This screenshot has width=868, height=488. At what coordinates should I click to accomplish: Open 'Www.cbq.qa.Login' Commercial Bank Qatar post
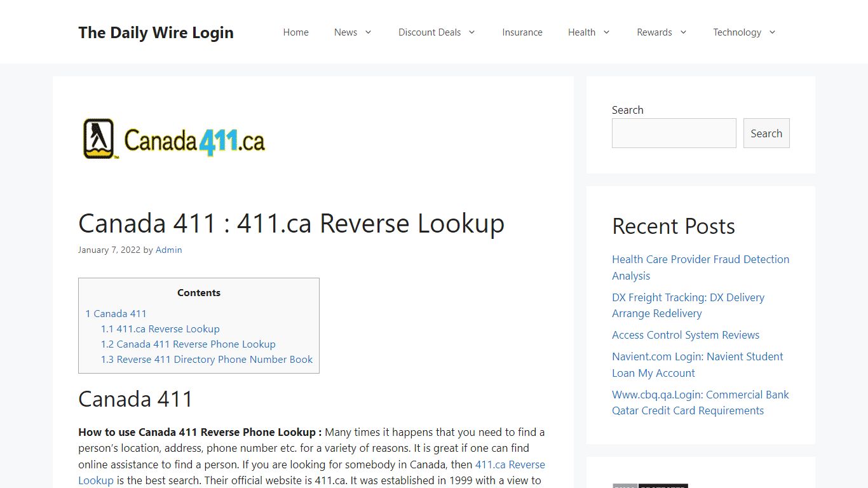(x=700, y=402)
